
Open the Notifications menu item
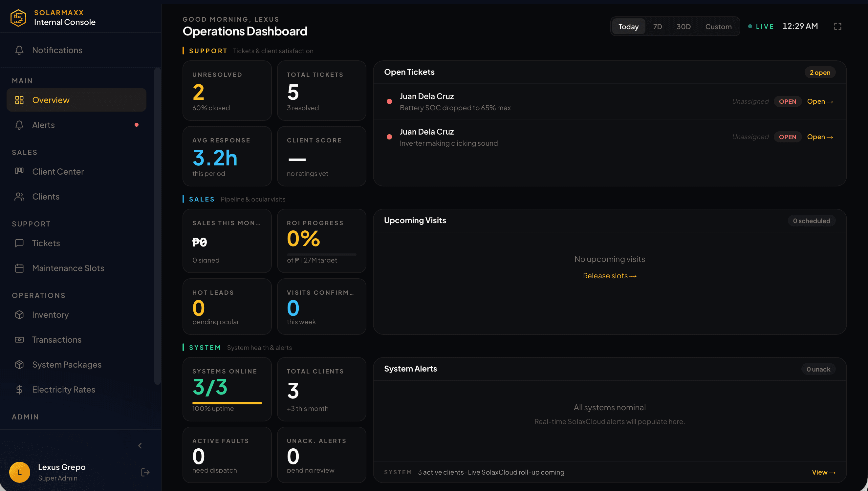click(76, 50)
